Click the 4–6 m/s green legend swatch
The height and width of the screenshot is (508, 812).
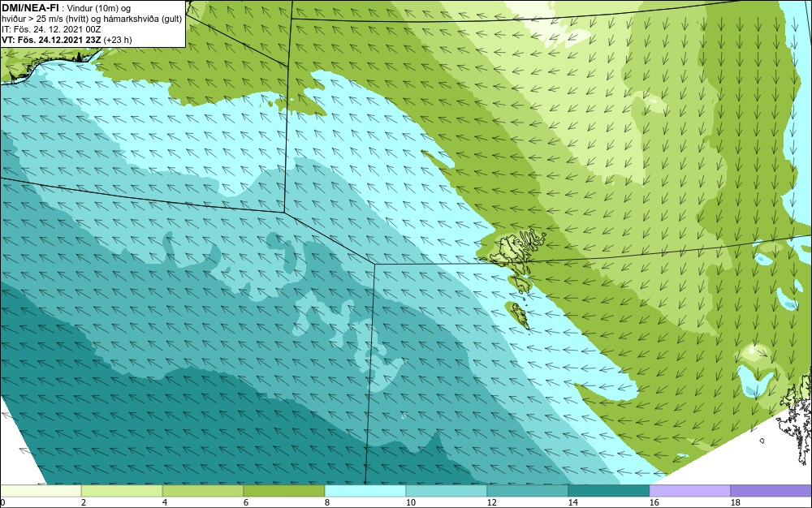pyautogui.click(x=203, y=490)
